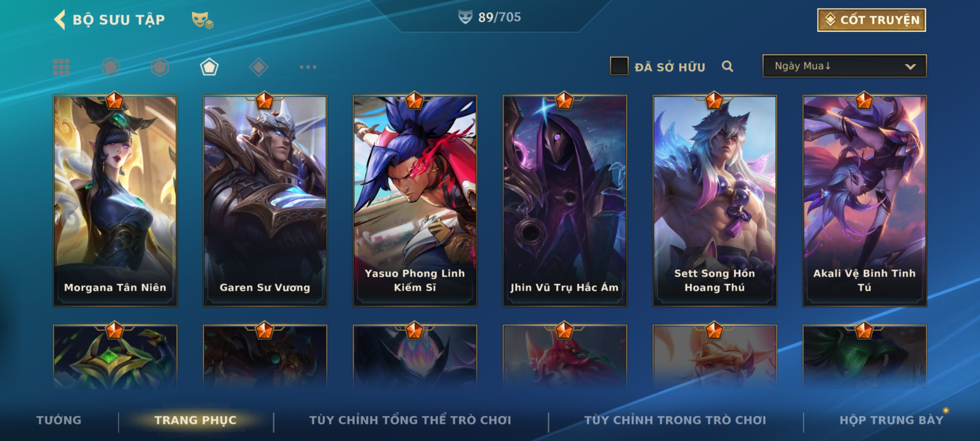980x441 pixels.
Task: Open the three-dots more filters icon
Action: pos(308,67)
